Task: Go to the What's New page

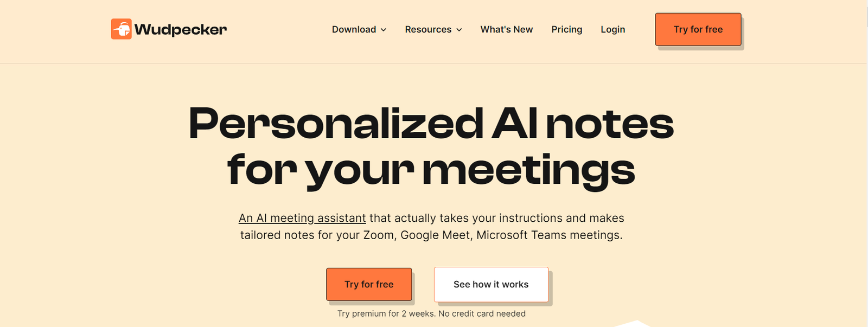Action: tap(507, 29)
